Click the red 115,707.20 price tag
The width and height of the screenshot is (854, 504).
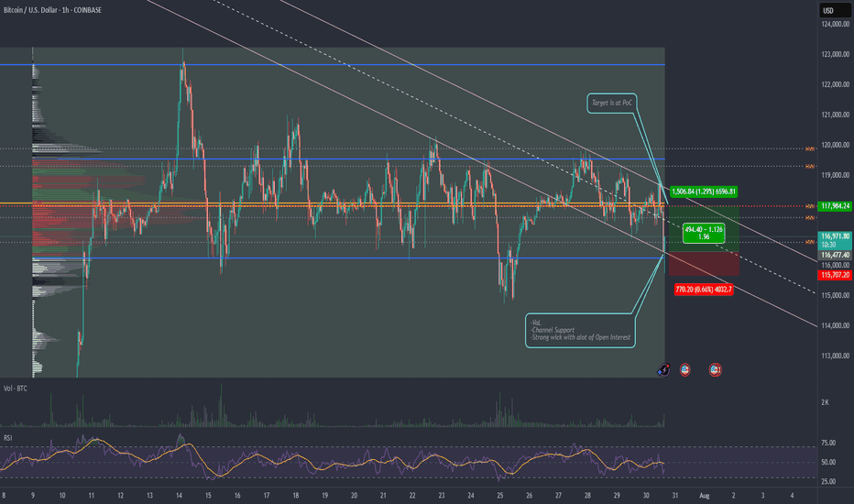(x=835, y=275)
